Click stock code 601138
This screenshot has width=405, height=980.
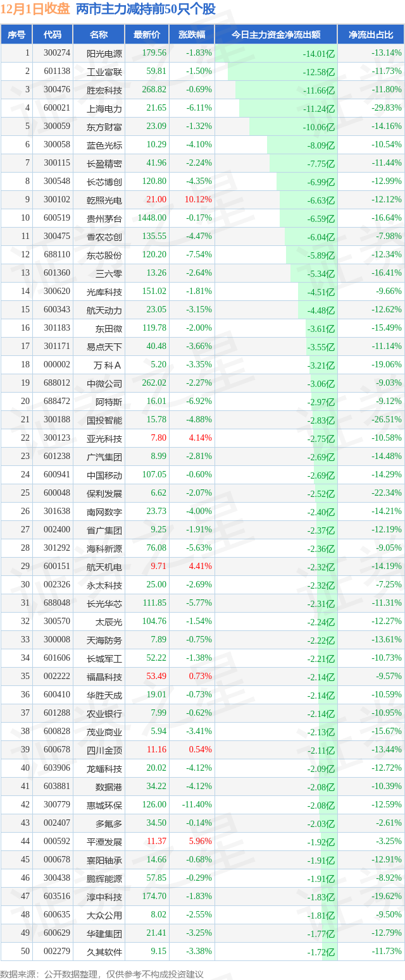(x=57, y=71)
